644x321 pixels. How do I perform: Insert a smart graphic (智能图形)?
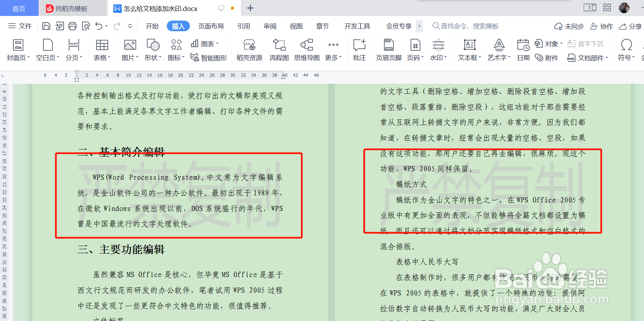[x=209, y=58]
